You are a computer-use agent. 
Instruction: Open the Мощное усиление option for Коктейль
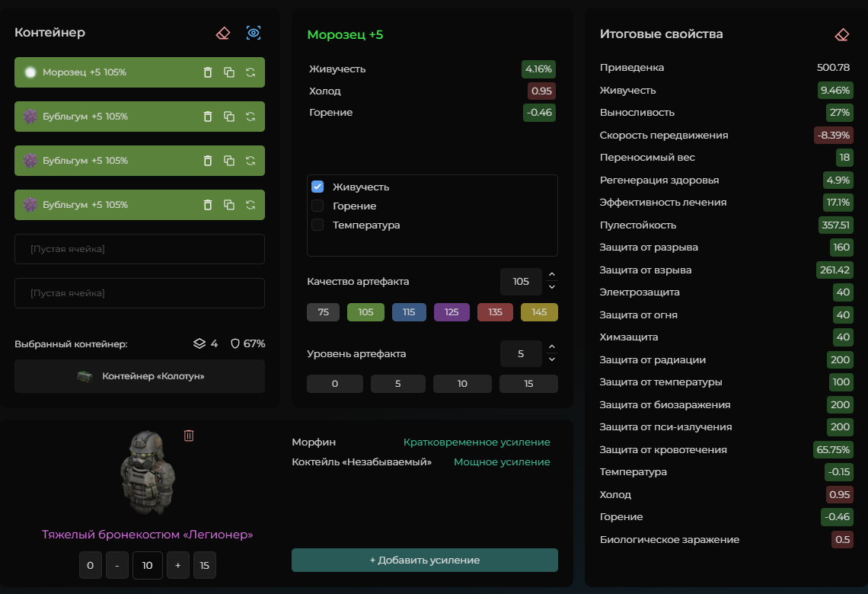(x=502, y=461)
